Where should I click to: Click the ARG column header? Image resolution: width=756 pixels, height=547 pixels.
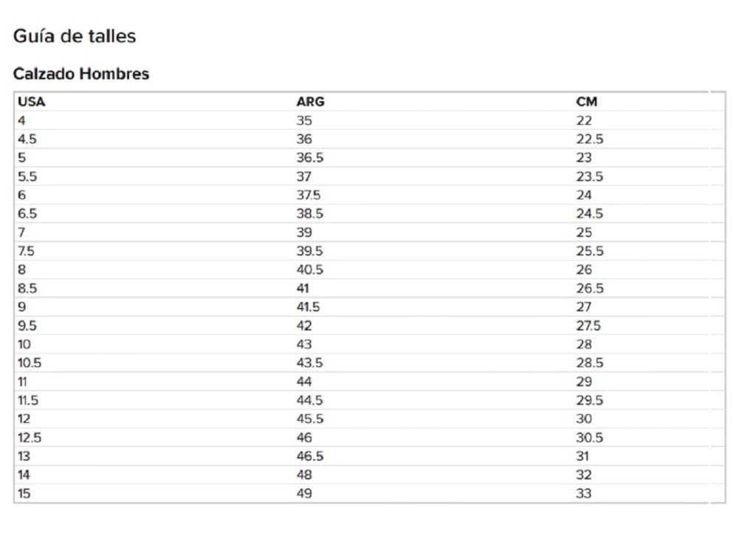pos(310,102)
